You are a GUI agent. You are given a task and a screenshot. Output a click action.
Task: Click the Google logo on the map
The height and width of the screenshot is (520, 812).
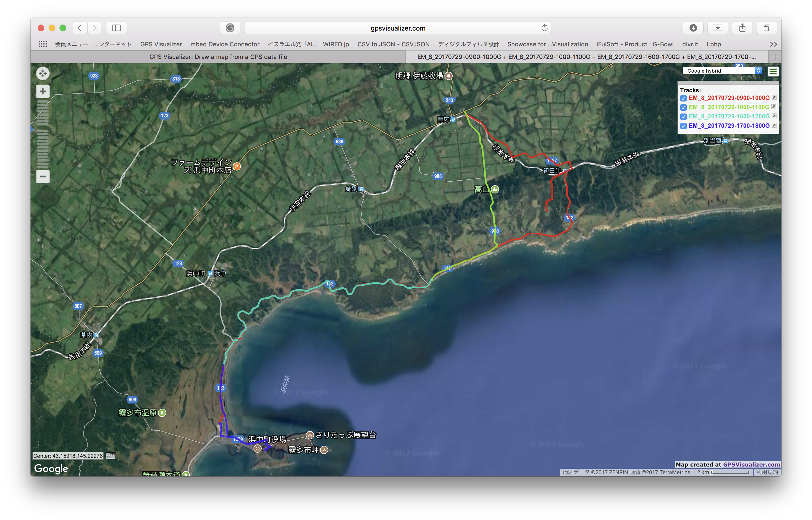click(51, 469)
